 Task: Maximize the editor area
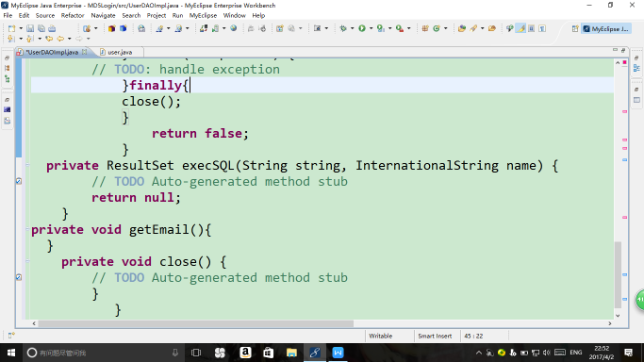tap(623, 50)
